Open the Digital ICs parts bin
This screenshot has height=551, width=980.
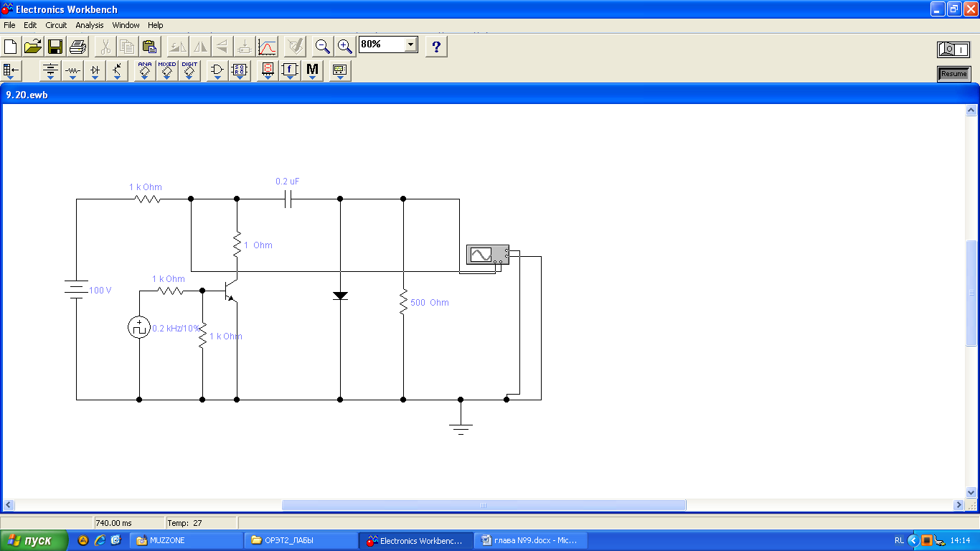coord(189,71)
